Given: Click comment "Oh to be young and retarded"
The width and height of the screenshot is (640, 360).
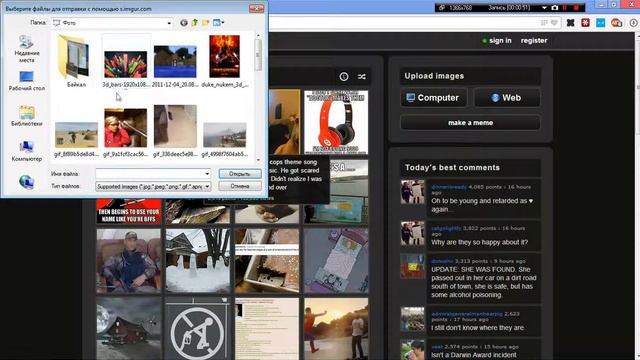Looking at the screenshot, I should click(x=482, y=205).
